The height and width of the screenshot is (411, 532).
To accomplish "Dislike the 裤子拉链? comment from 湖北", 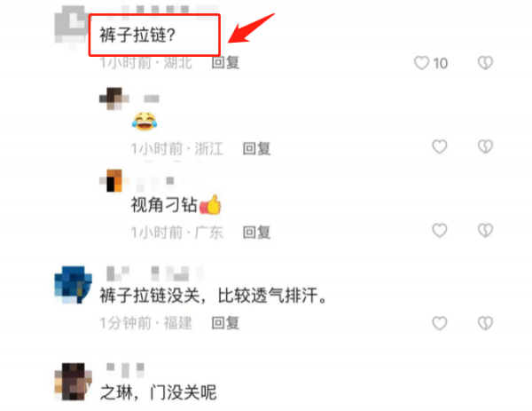I will tap(485, 63).
